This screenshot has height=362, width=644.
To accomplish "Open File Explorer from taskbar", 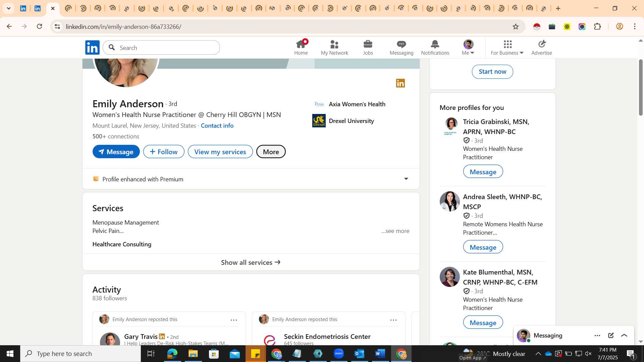I will click(x=193, y=354).
